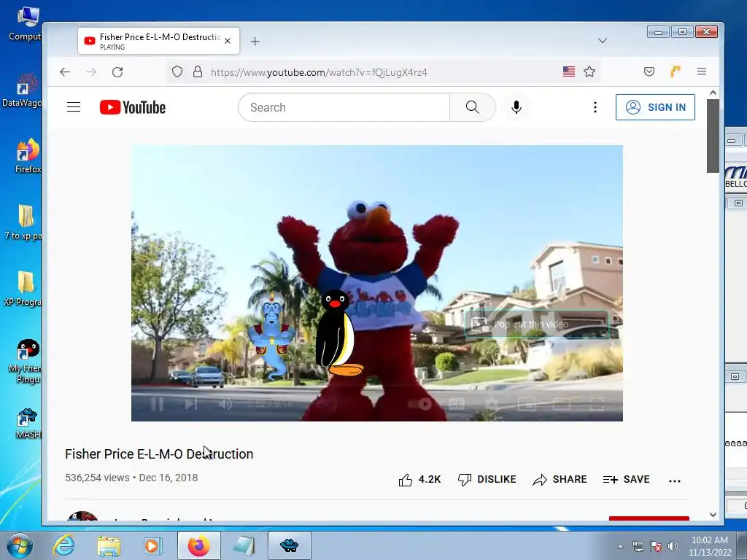The width and height of the screenshot is (747, 560).
Task: Click the video title Fisher Price E-L-M-O Destruction
Action: click(159, 454)
